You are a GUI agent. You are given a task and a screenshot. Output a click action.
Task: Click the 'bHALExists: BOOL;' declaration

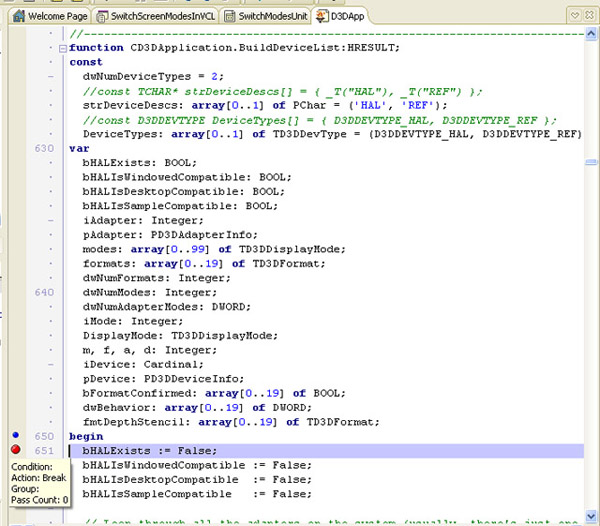[x=140, y=163]
